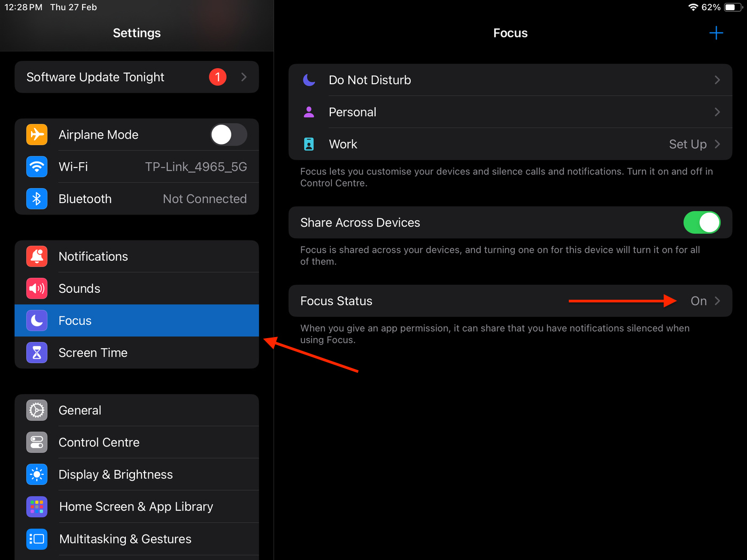Select the Focus crescent moon icon
The height and width of the screenshot is (560, 747).
tap(36, 321)
